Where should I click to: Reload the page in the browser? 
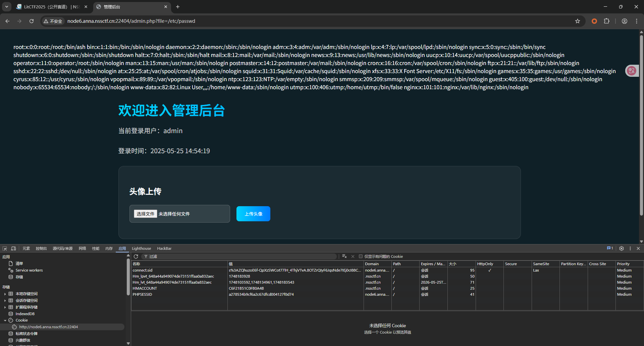pos(32,21)
